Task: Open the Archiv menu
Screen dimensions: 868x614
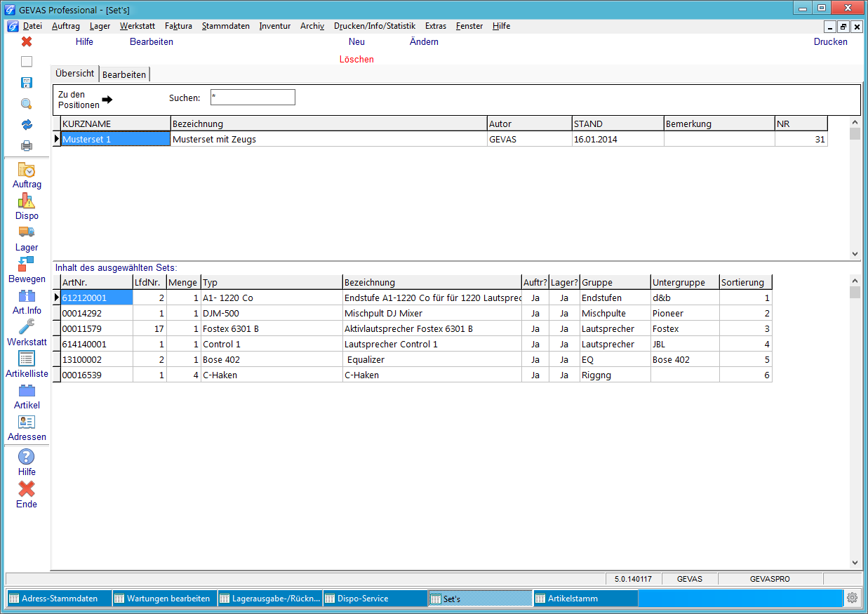Action: [x=312, y=26]
